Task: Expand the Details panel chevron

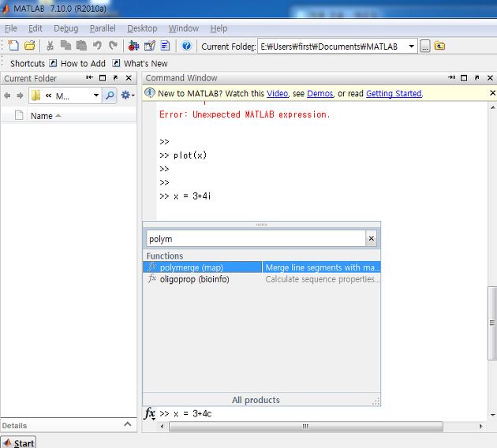Action: 128,424
